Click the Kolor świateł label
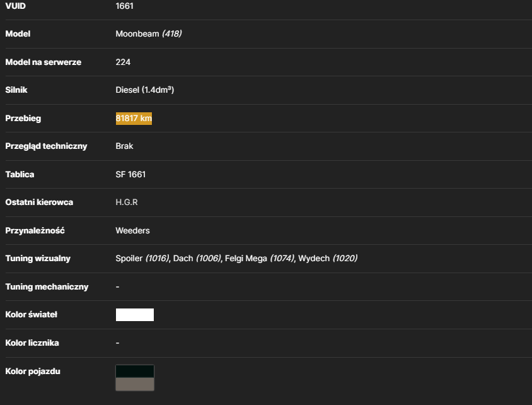Image resolution: width=532 pixels, height=405 pixels. coord(32,315)
